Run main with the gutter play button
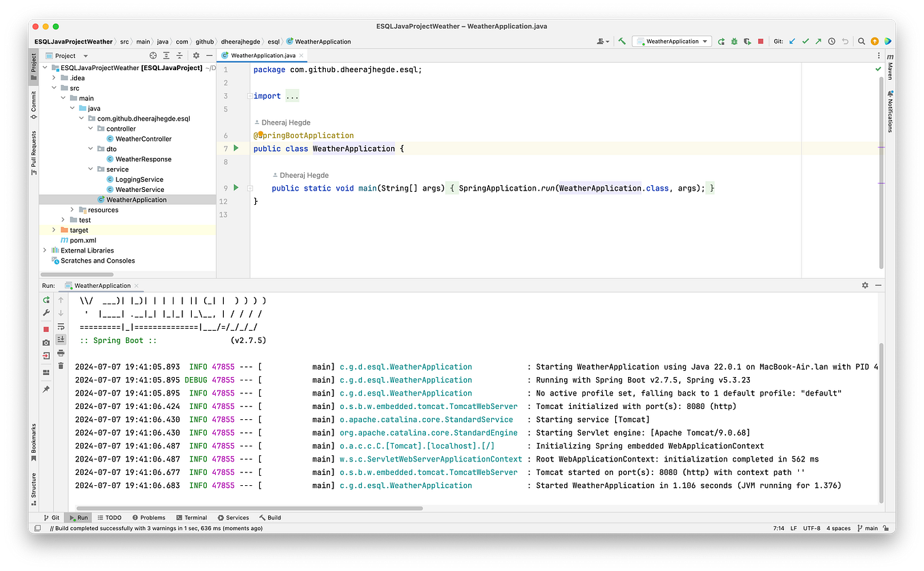 click(235, 188)
